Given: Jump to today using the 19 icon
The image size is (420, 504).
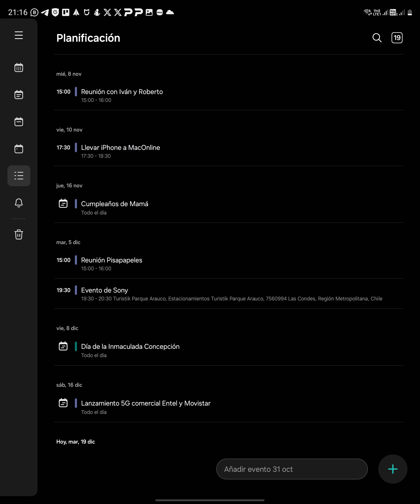Looking at the screenshot, I should (397, 38).
